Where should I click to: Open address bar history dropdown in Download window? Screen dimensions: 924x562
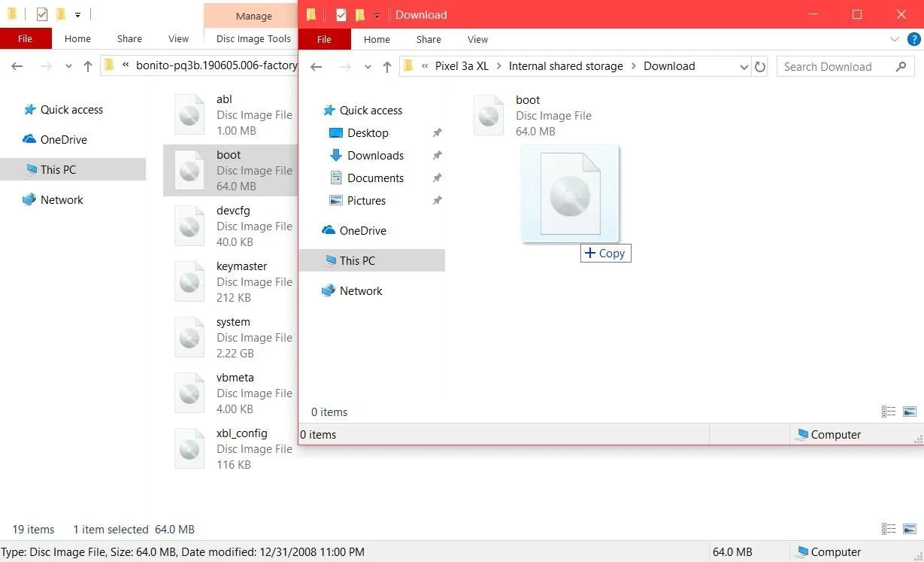tap(744, 67)
